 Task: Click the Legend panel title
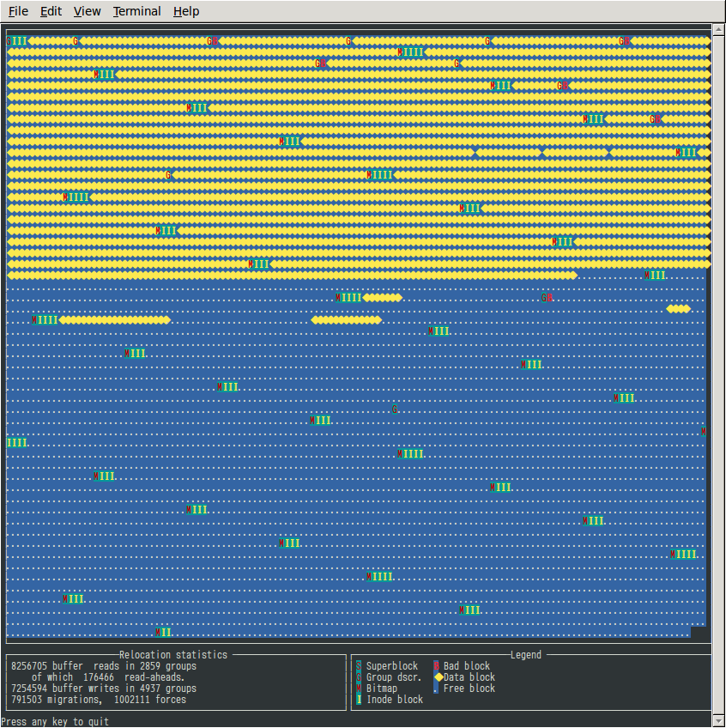coord(526,655)
